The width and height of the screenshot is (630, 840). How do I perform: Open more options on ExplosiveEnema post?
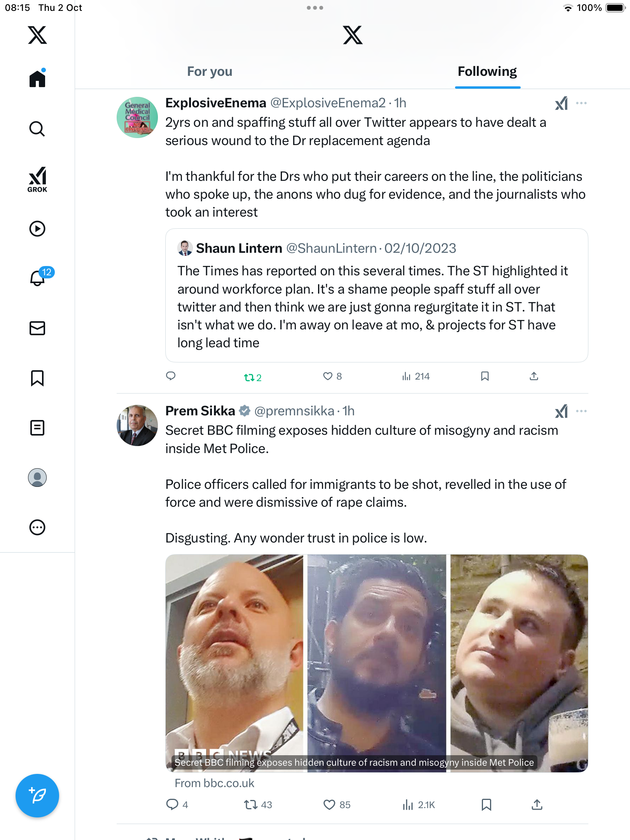(581, 103)
